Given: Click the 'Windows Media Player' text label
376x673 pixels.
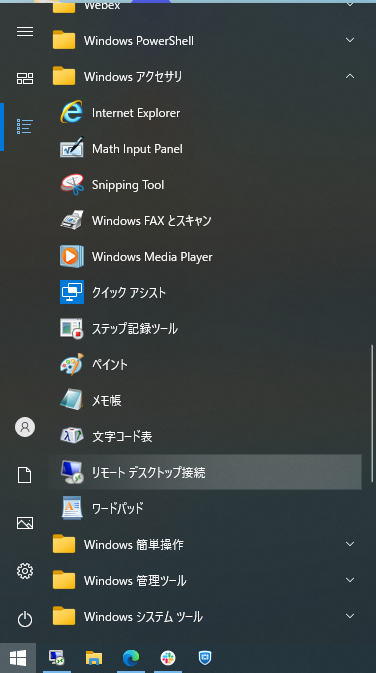Looking at the screenshot, I should (x=152, y=257).
